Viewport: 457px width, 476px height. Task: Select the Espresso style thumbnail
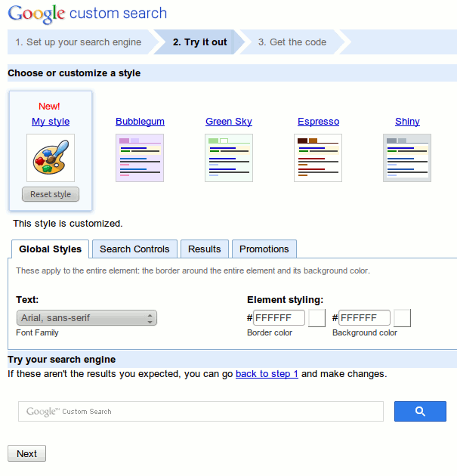318,158
